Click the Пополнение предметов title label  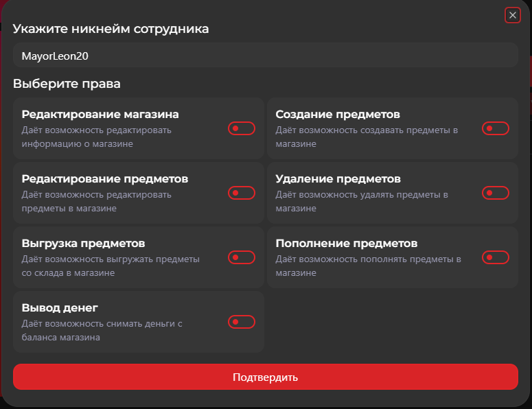(x=347, y=243)
